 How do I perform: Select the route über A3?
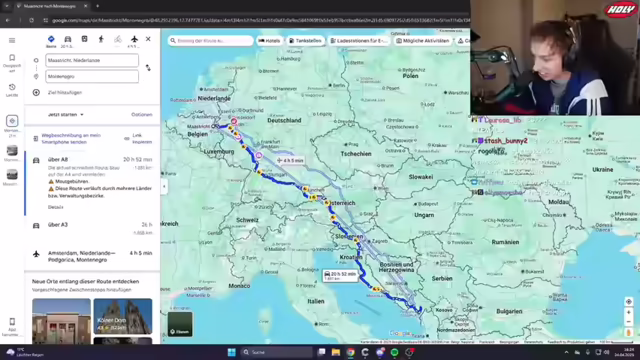click(93, 229)
